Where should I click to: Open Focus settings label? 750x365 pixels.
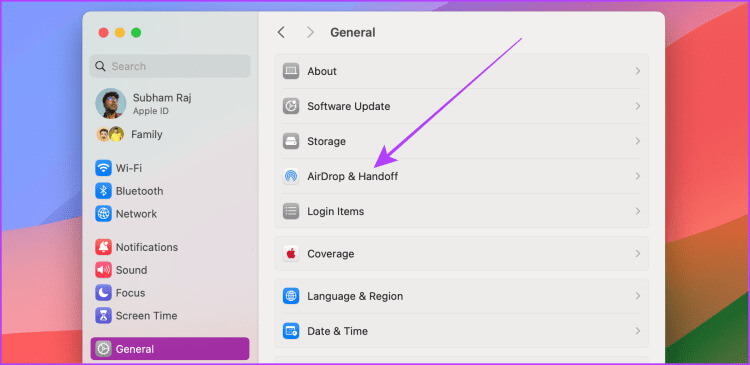[130, 292]
